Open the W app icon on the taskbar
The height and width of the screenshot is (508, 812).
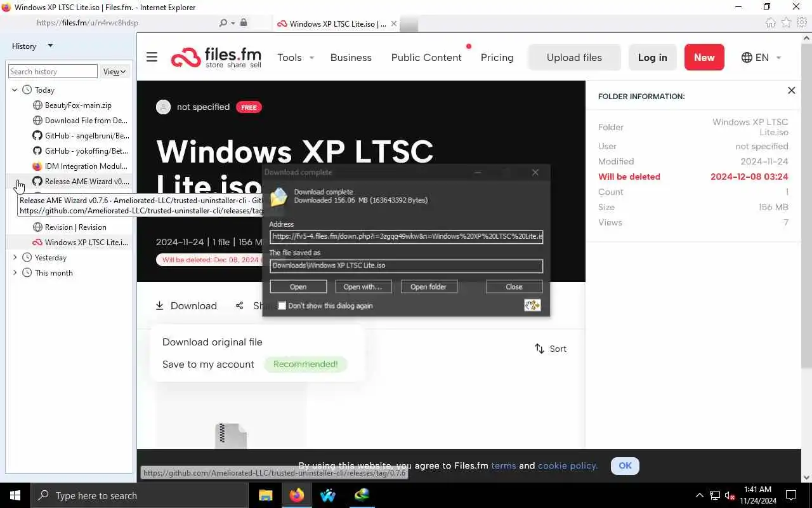coord(328,495)
